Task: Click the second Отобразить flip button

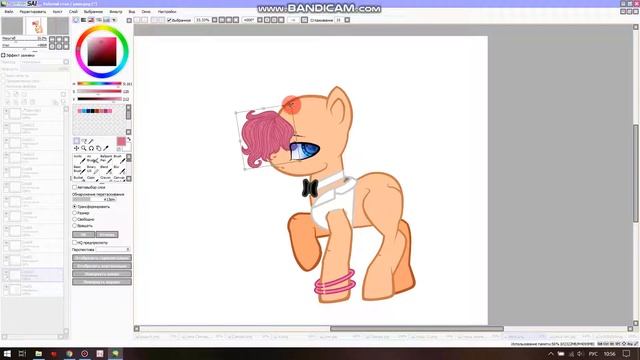Action: 102,266
